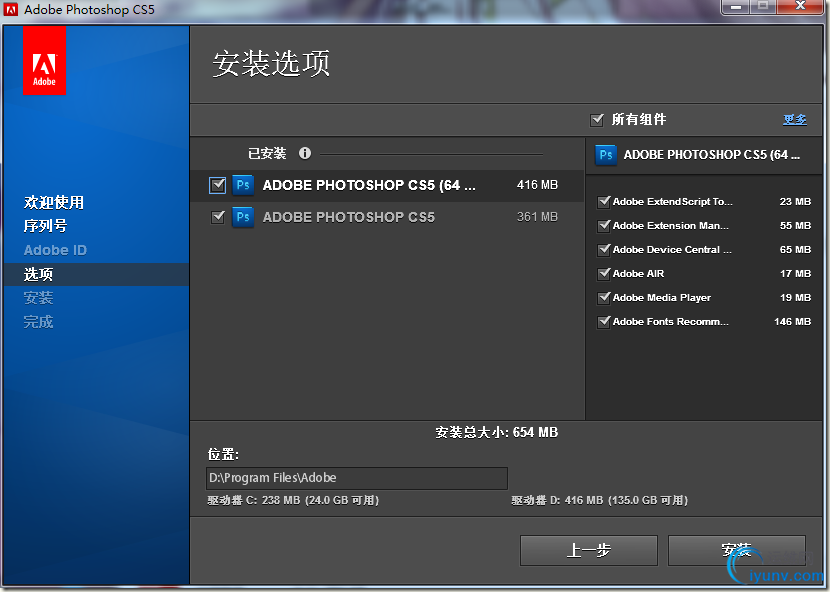The image size is (830, 592).
Task: Select the ADOBE PHOTOSHOP CS5 361 MB row label
Action: [349, 217]
